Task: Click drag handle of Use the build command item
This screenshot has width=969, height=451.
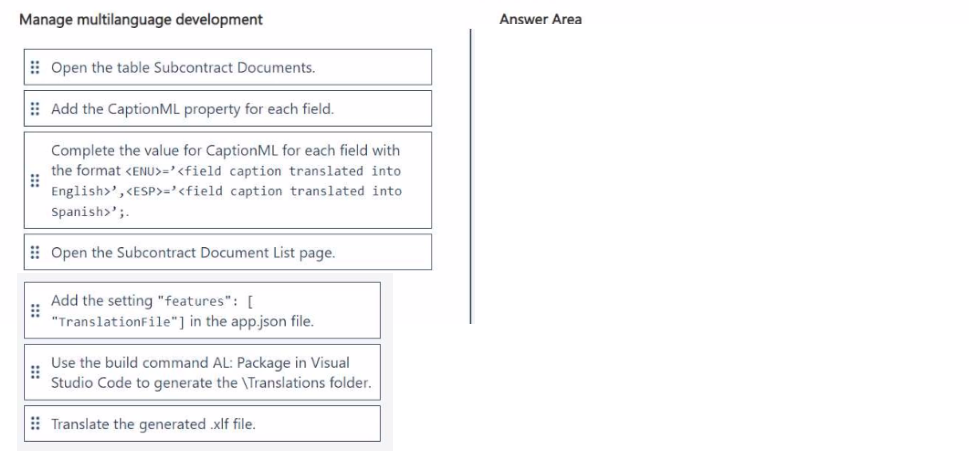Action: point(35,372)
